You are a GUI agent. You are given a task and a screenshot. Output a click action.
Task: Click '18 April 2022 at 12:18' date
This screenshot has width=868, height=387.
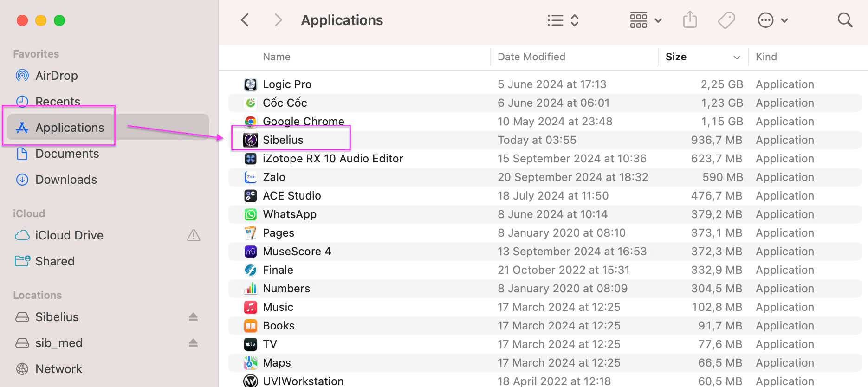(x=554, y=381)
